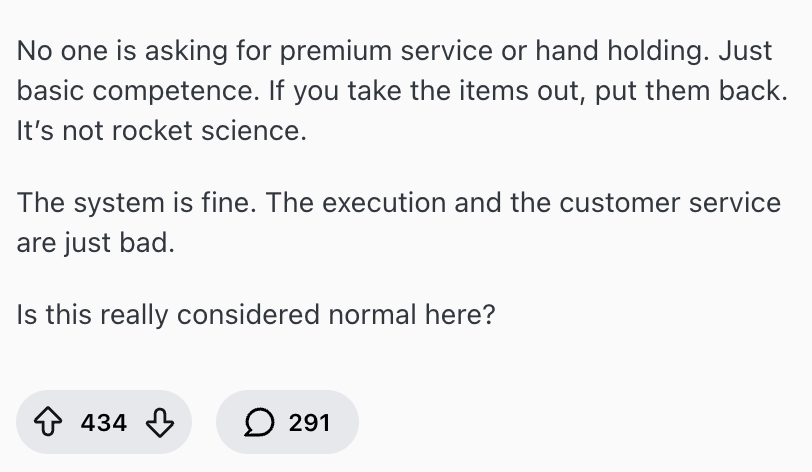The image size is (812, 472).
Task: Downvote the post with the down arrow
Action: 160,423
